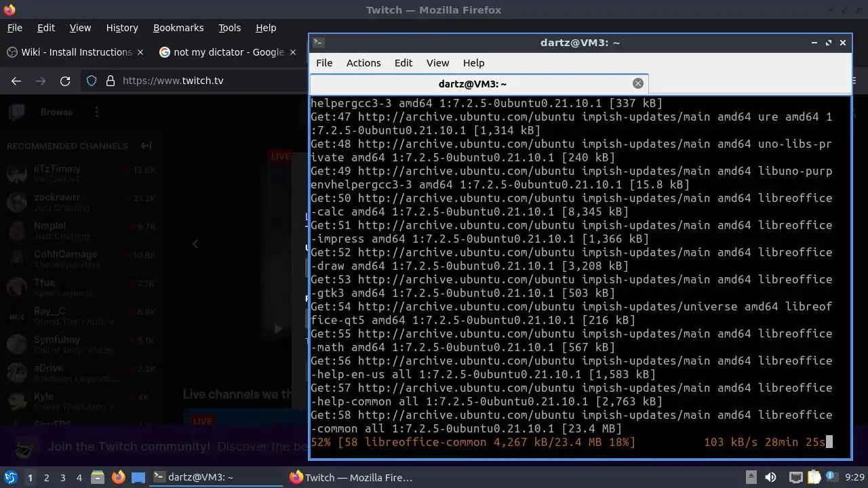Launch Firefox from the taskbar quick launcher
The height and width of the screenshot is (488, 868).
118,477
